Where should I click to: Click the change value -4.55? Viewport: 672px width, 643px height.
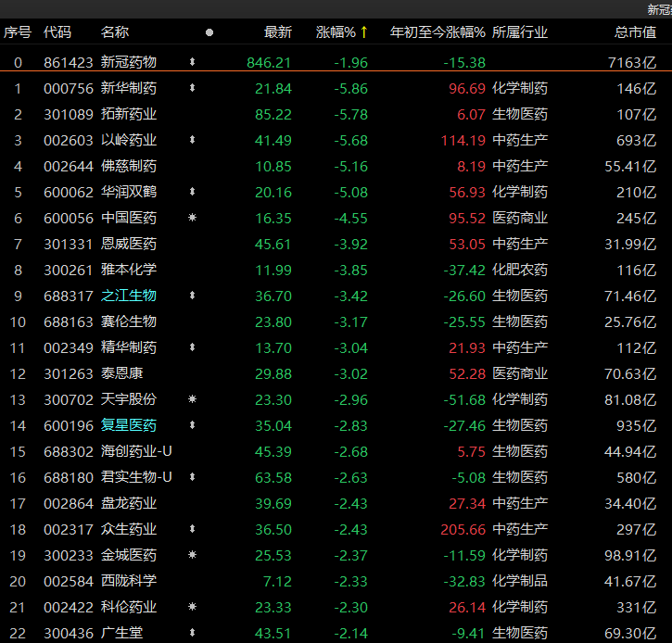tap(351, 219)
